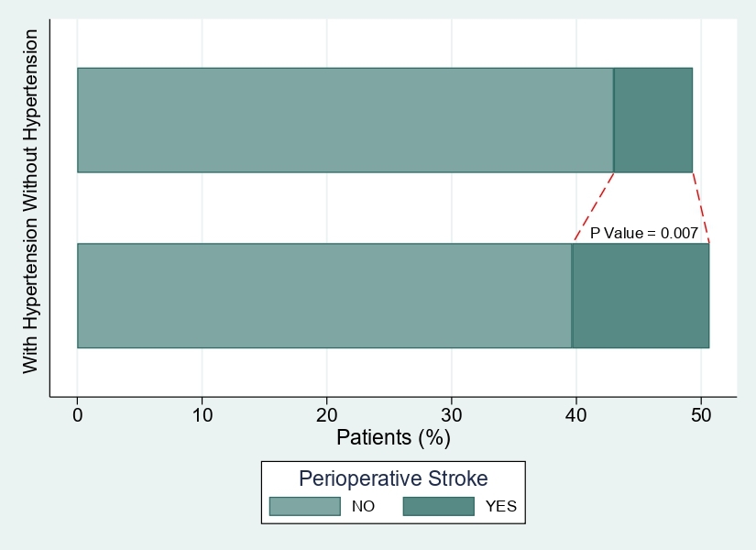Click the NO text label in legend
The height and width of the screenshot is (550, 756).
[x=364, y=506]
